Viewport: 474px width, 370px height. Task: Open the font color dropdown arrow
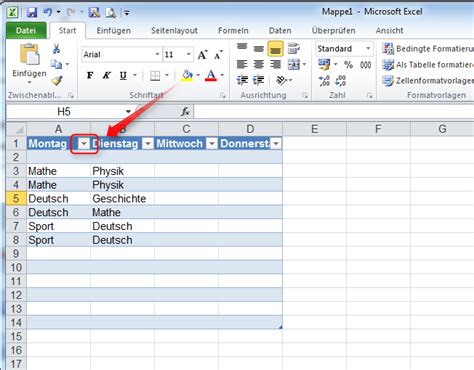click(222, 75)
